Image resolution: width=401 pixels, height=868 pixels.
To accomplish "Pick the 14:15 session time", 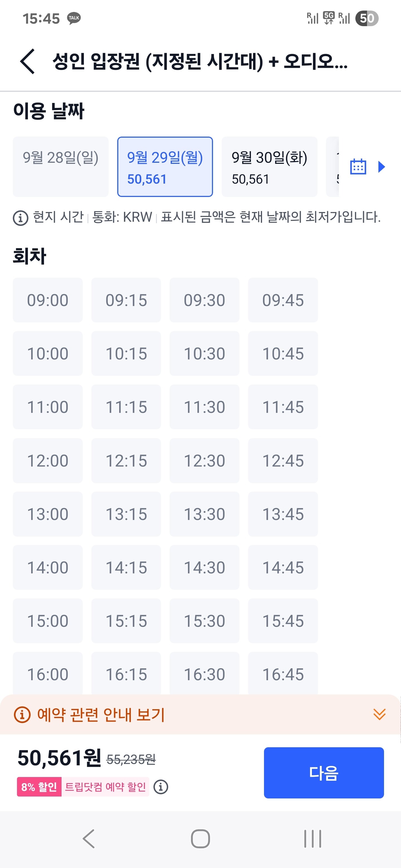I will 126,568.
